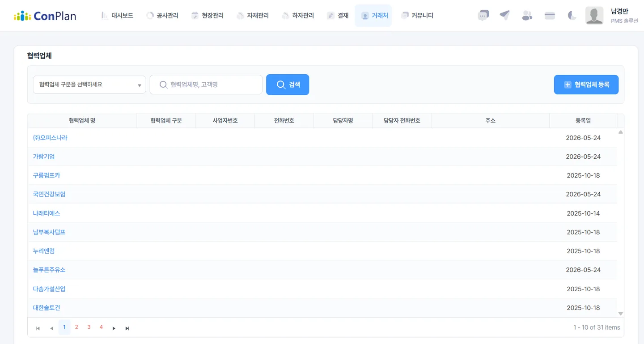Open the 자재관리 menu
This screenshot has width=644, height=344.
(x=253, y=16)
